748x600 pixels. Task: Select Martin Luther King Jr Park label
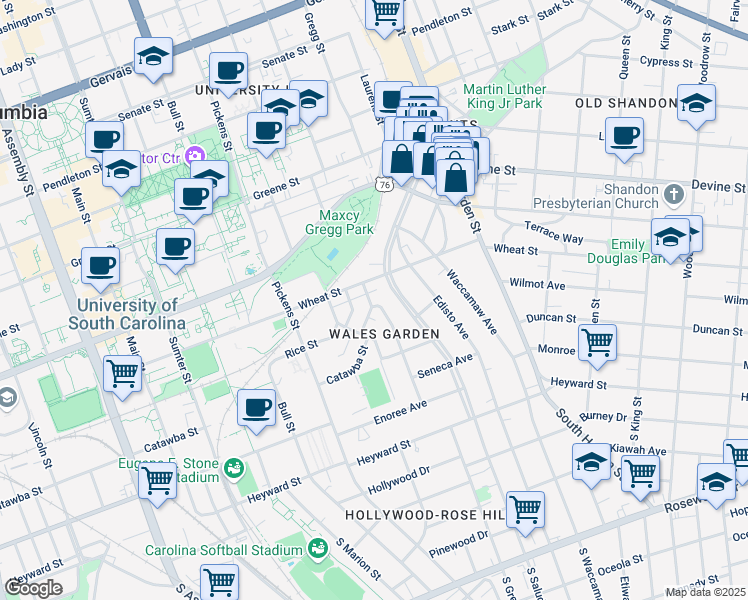[505, 96]
